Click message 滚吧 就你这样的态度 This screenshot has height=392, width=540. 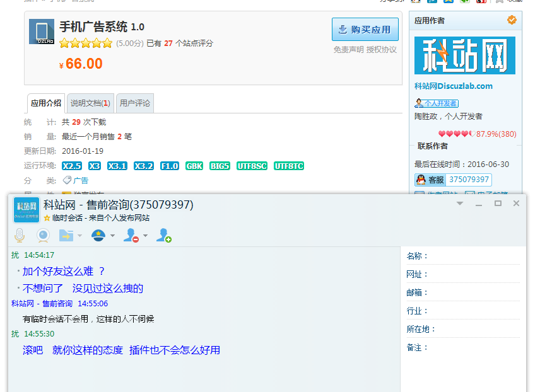pyautogui.click(x=73, y=350)
